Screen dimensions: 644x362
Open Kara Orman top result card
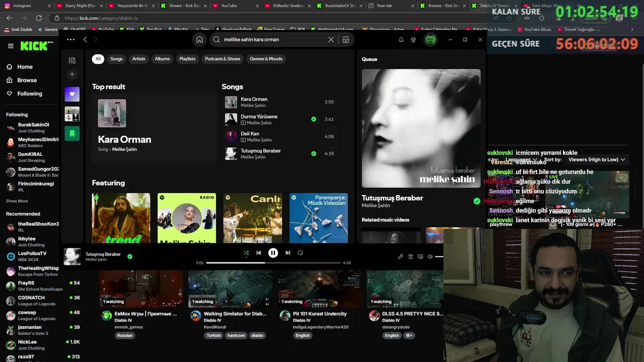(154, 127)
